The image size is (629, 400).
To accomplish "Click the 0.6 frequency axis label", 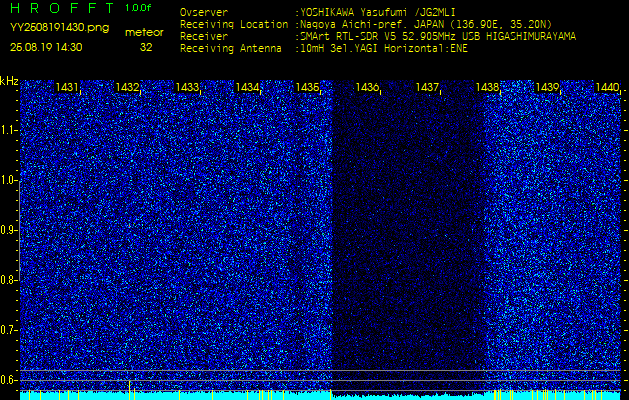I will (6, 380).
